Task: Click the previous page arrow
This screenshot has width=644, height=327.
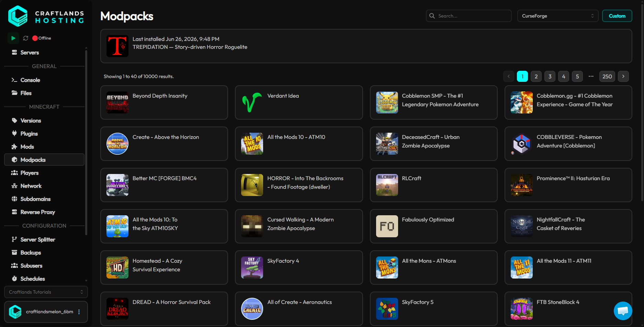Action: click(x=509, y=76)
